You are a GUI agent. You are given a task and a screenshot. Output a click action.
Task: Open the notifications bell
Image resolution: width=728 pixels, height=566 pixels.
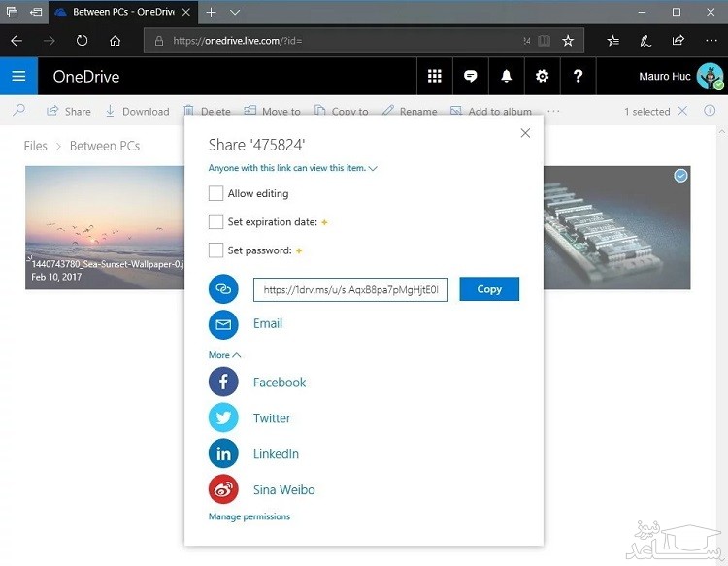click(x=506, y=77)
